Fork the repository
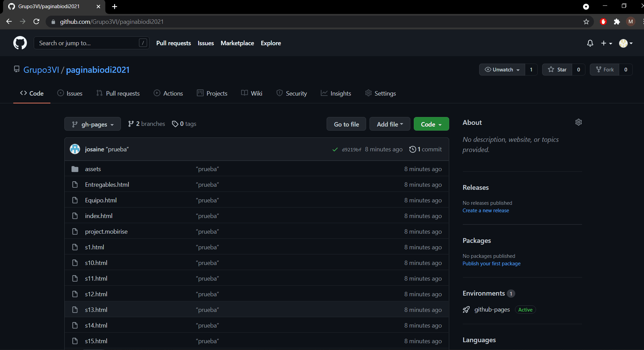This screenshot has width=644, height=350. [x=605, y=69]
